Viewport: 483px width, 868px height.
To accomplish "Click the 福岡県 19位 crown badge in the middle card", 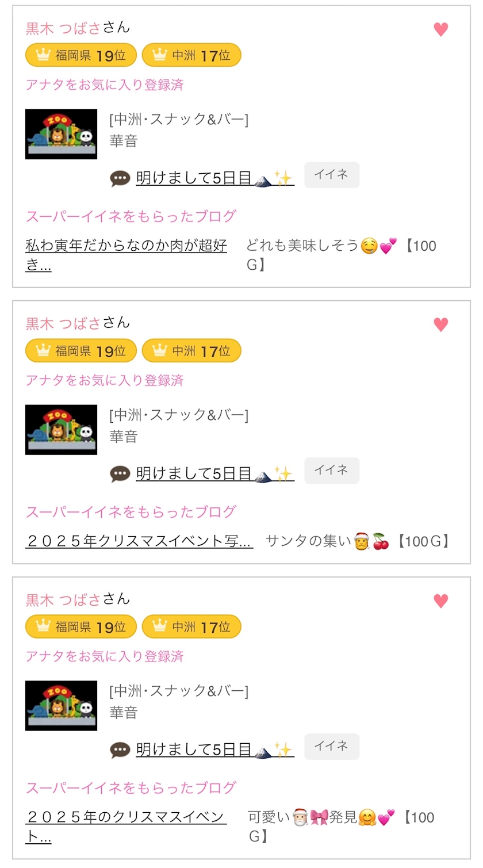I will 80,350.
